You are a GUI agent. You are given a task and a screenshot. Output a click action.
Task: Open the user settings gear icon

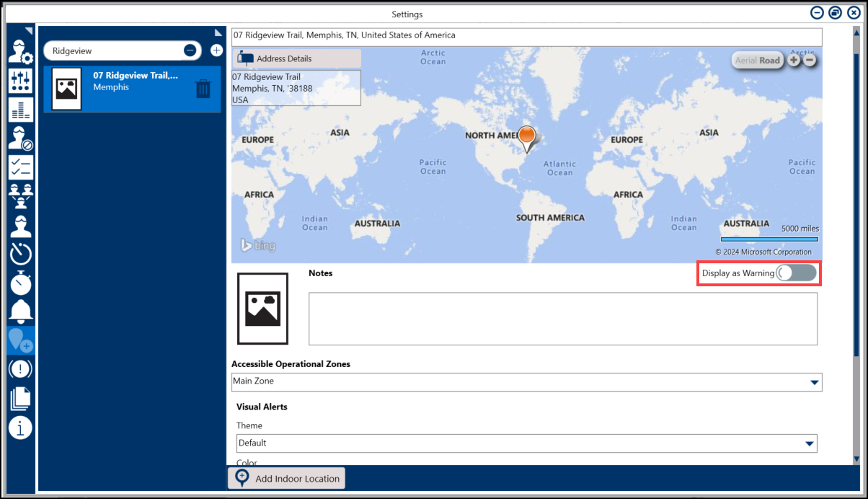click(20, 50)
